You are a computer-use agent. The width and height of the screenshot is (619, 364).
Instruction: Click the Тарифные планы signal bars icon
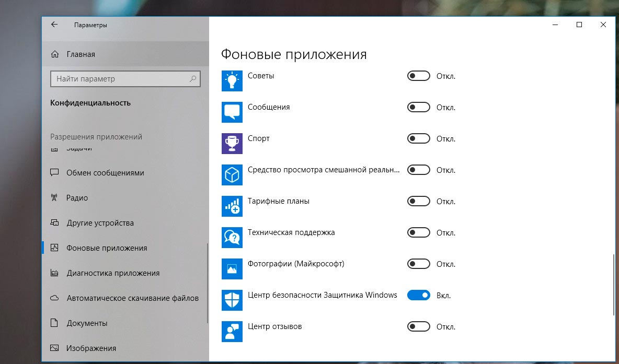pyautogui.click(x=232, y=206)
